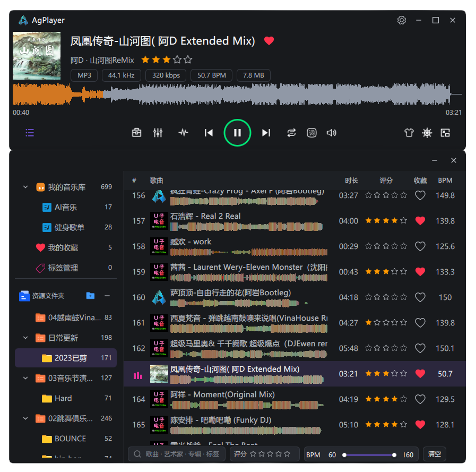Sort by the 评分 column header
476x472 pixels.
[x=386, y=181]
